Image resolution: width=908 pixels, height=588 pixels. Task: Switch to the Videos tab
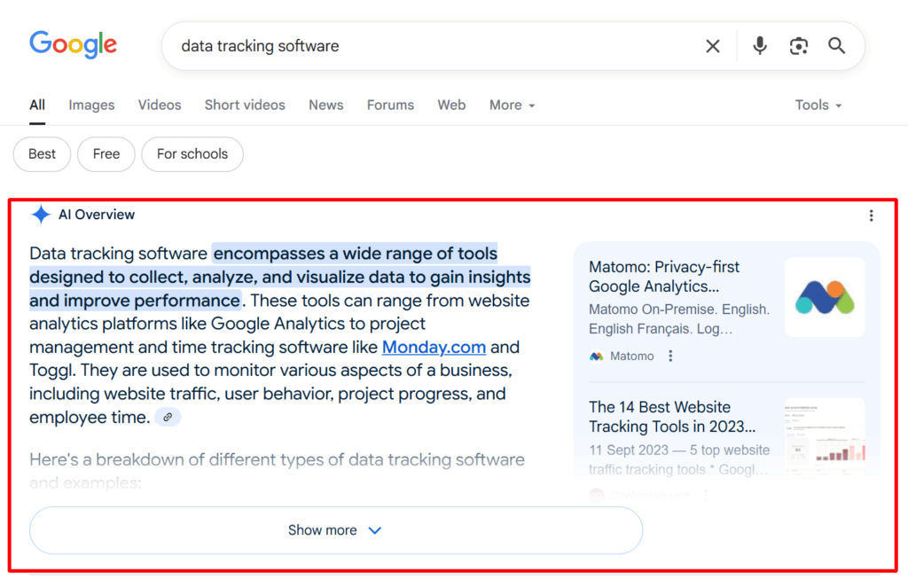pyautogui.click(x=160, y=105)
